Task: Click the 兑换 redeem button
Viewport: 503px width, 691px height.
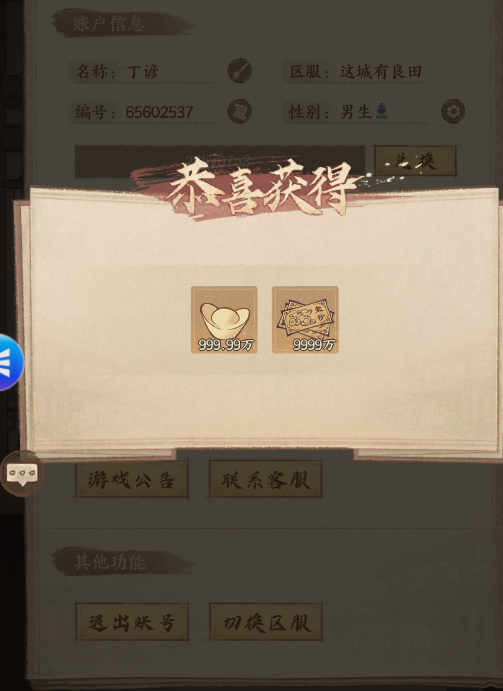Action: (415, 161)
